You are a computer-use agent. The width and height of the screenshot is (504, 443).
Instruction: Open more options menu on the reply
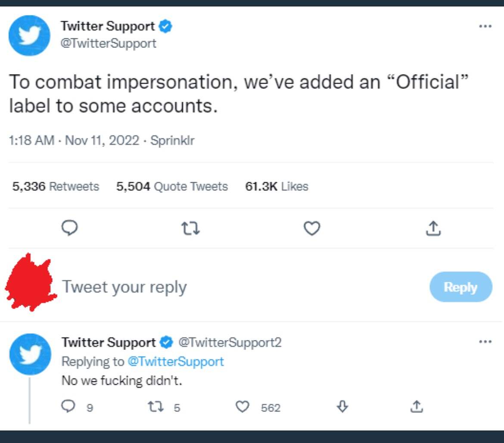click(485, 341)
